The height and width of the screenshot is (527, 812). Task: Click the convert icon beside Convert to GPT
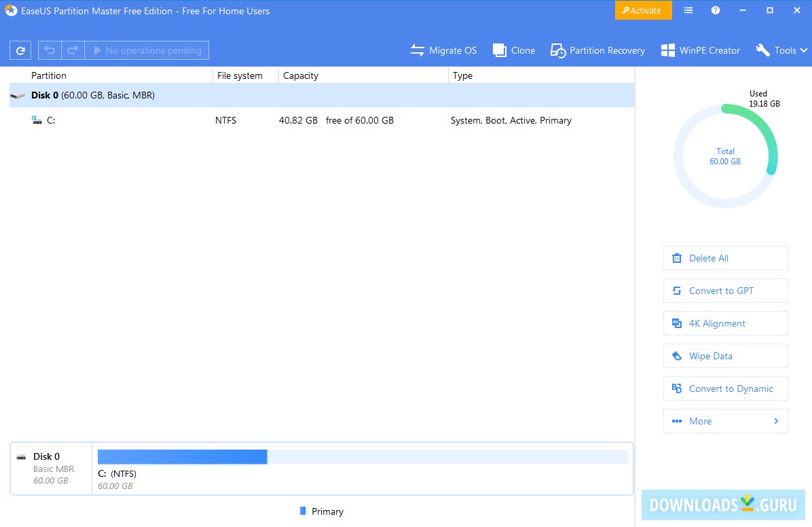(677, 291)
